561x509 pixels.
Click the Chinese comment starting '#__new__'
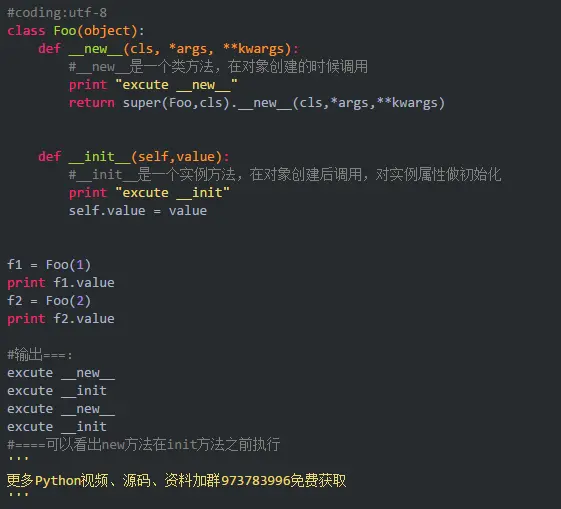[x=218, y=67]
